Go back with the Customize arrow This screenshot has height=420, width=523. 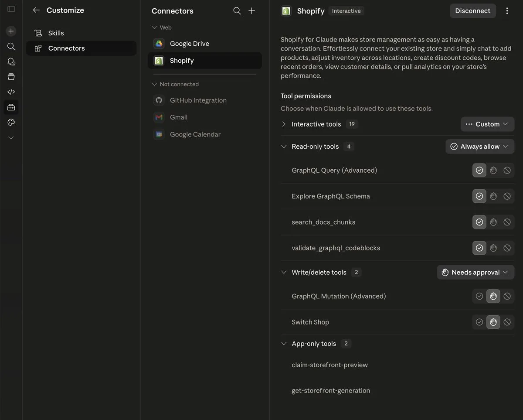coord(36,10)
